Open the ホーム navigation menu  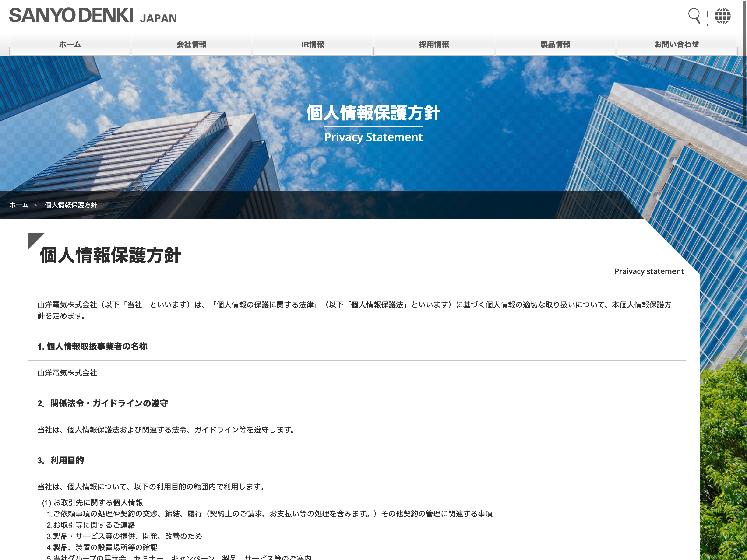pyautogui.click(x=70, y=44)
